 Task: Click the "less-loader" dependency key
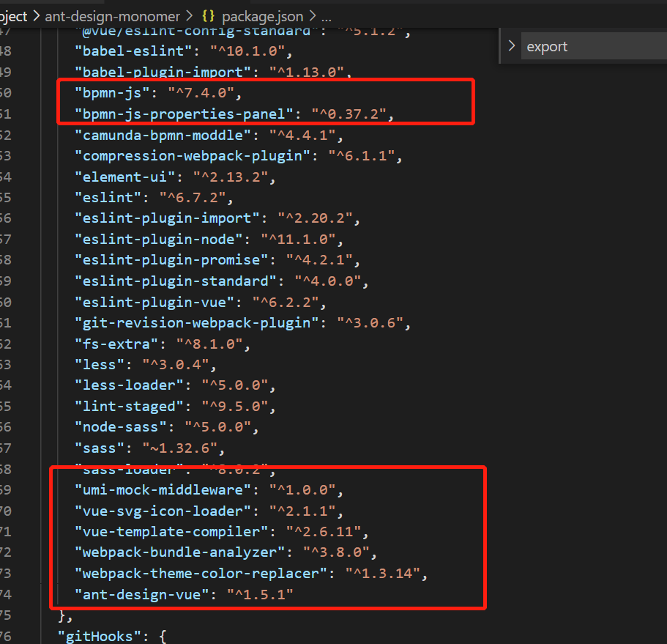pos(130,385)
